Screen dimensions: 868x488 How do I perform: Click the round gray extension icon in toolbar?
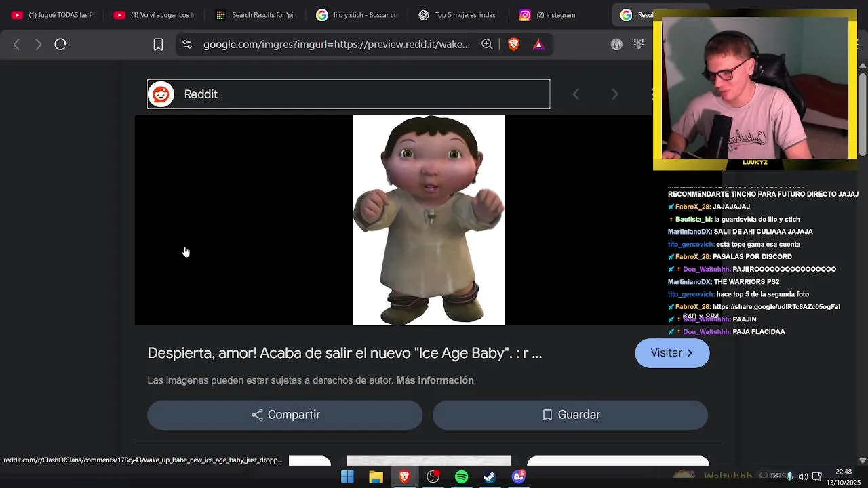pos(616,44)
